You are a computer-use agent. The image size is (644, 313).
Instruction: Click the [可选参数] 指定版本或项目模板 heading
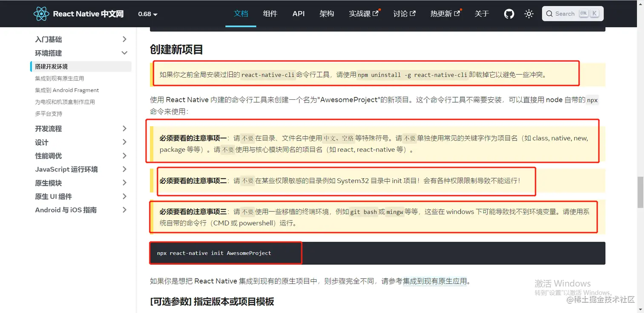click(212, 301)
